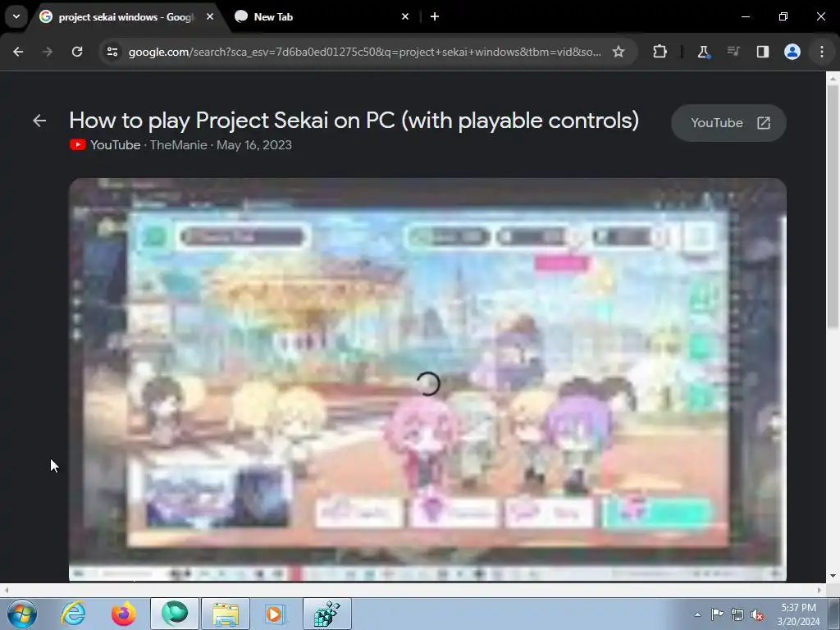Viewport: 840px width, 630px height.
Task: Click the video title How to play Project Sekai
Action: point(354,121)
